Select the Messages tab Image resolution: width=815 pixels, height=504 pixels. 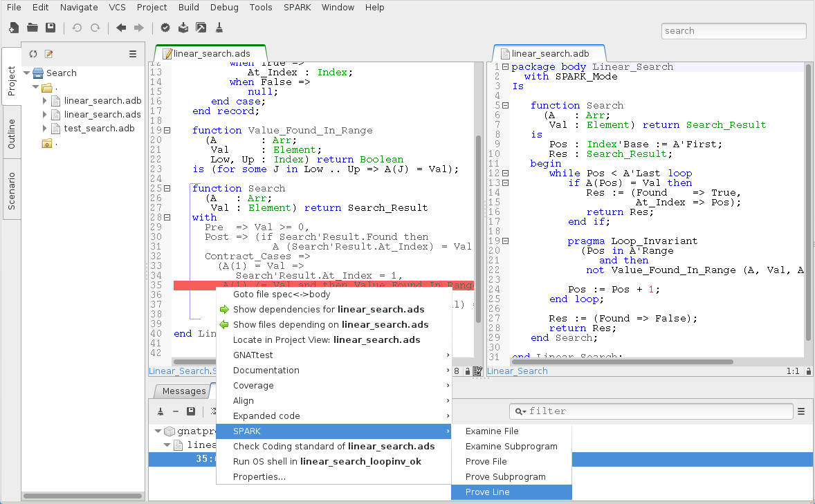[183, 391]
